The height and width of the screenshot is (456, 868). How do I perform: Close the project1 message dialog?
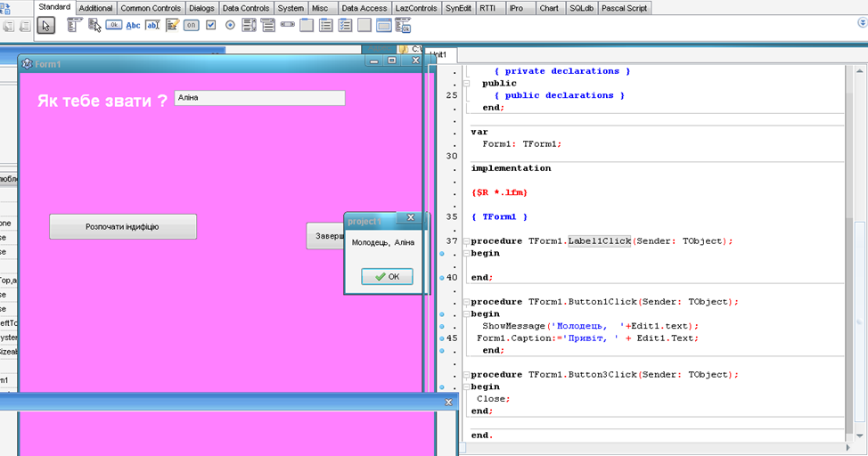pyautogui.click(x=411, y=217)
